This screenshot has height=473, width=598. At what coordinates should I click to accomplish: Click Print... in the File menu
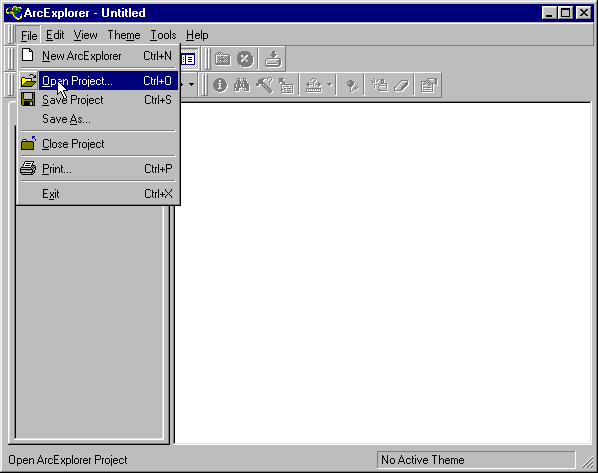[x=98, y=169]
